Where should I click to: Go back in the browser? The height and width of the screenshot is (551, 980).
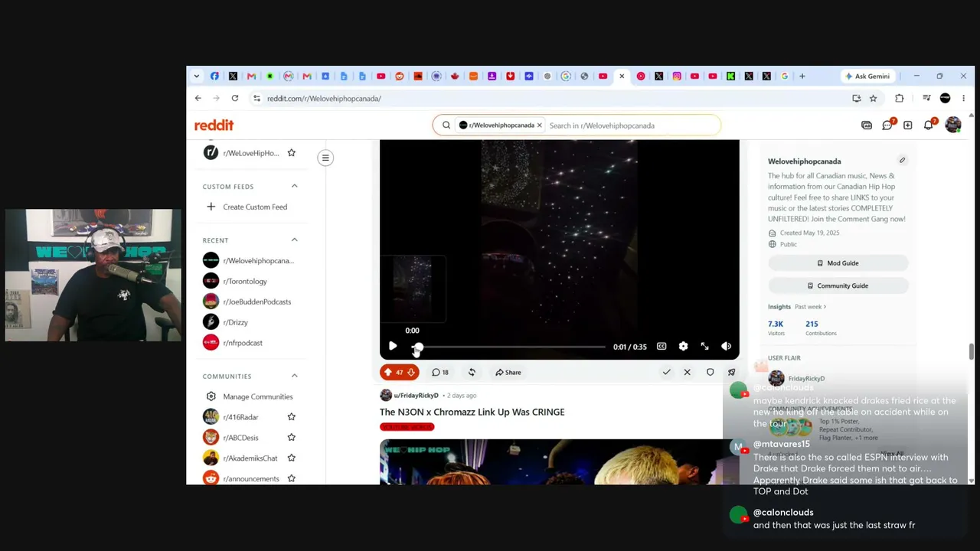coord(198,98)
